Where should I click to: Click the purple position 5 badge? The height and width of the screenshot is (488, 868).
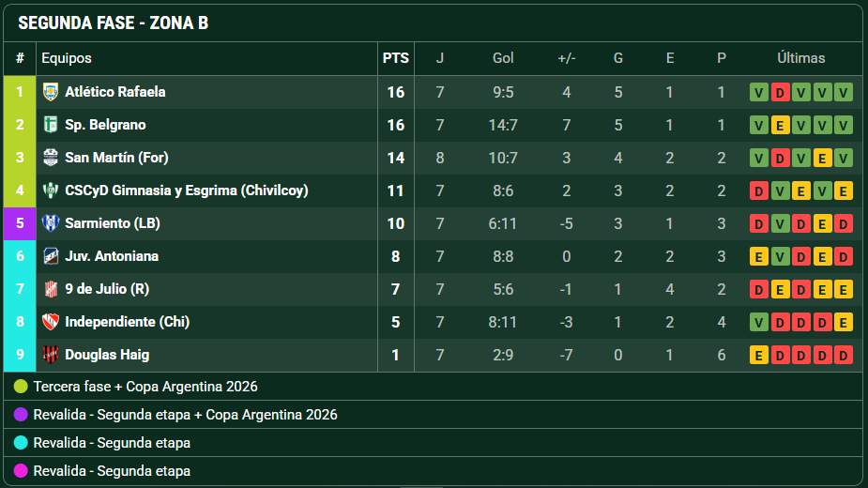(x=20, y=223)
